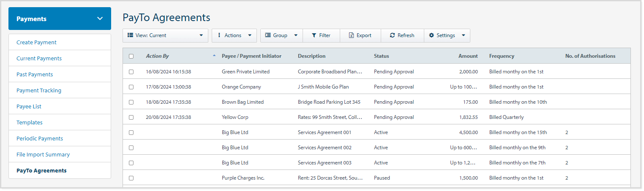
Task: Click the Export file icon
Action: pos(351,36)
